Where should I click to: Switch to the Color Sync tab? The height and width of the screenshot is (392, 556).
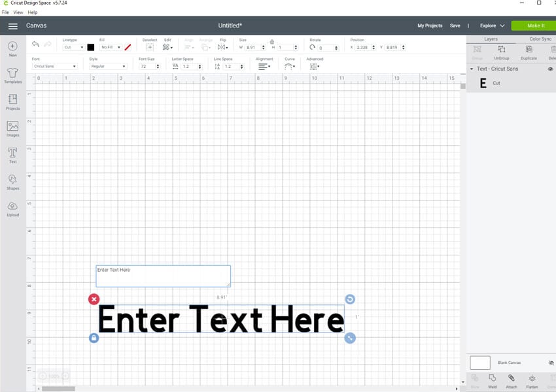point(540,39)
